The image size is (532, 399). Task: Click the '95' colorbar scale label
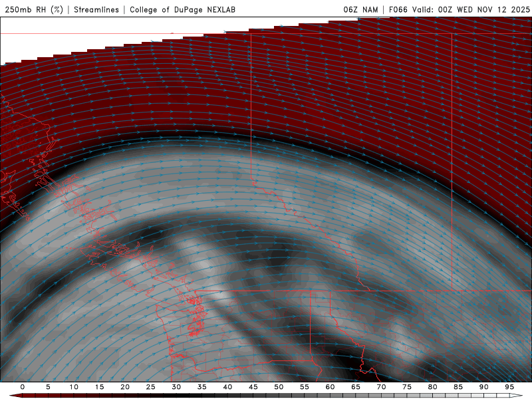click(509, 387)
